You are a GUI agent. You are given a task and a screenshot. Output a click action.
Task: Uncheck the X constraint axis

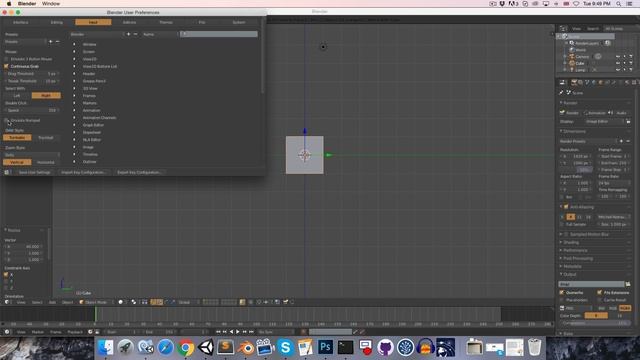(x=6, y=275)
